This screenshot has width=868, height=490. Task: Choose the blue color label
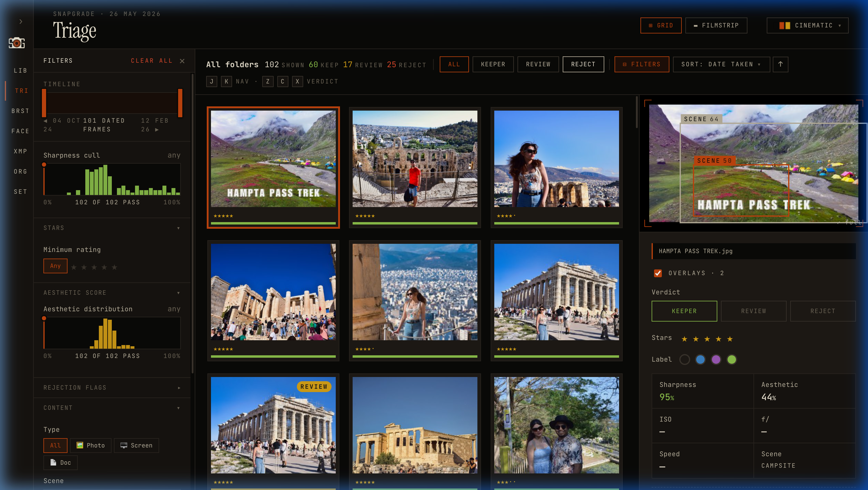pos(700,360)
